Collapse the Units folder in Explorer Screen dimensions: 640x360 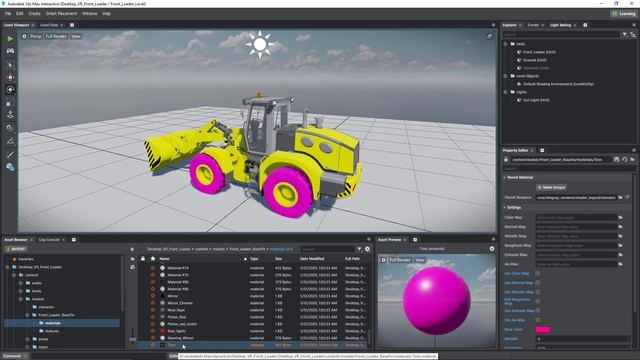point(505,44)
